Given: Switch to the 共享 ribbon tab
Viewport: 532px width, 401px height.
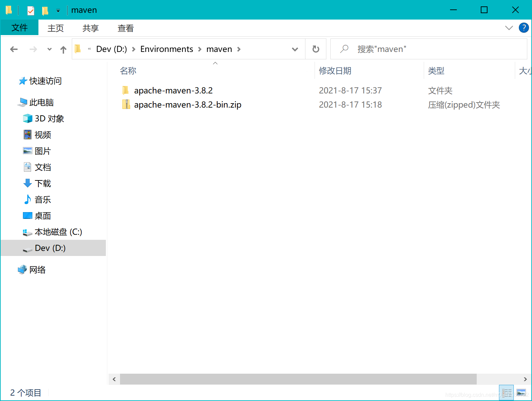Looking at the screenshot, I should point(91,28).
